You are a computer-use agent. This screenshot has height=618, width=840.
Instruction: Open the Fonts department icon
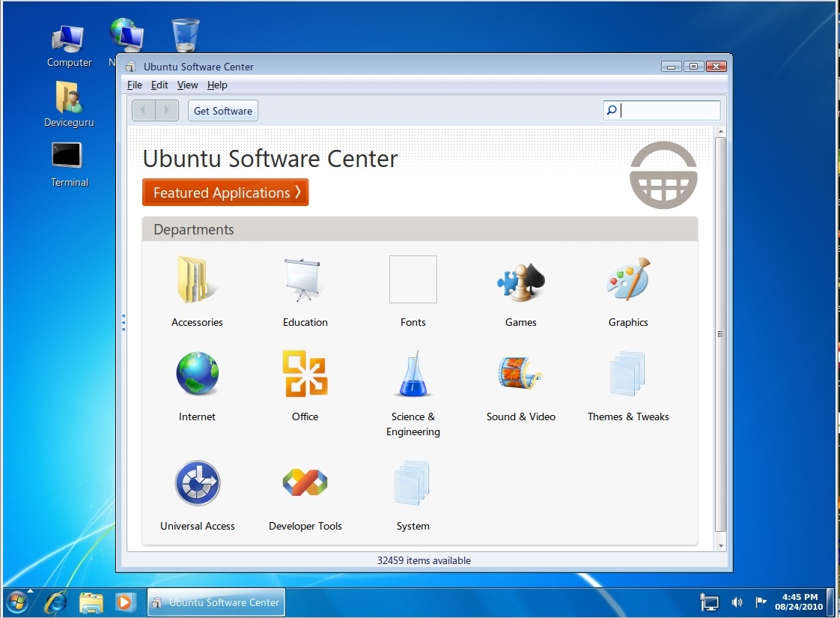[413, 279]
